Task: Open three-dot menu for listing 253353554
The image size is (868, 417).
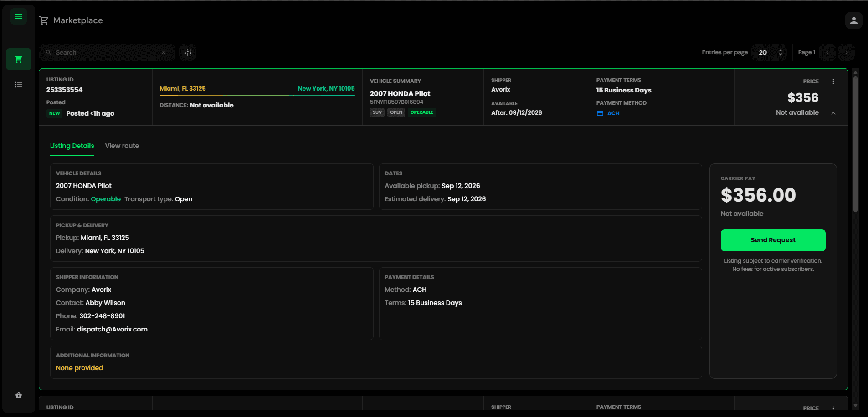Action: pyautogui.click(x=833, y=81)
